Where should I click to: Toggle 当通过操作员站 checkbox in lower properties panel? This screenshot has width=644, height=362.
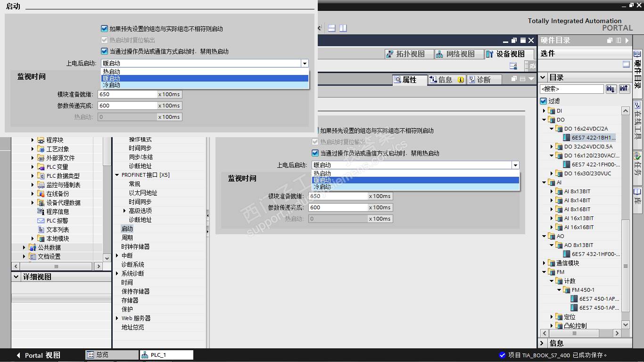click(x=315, y=153)
